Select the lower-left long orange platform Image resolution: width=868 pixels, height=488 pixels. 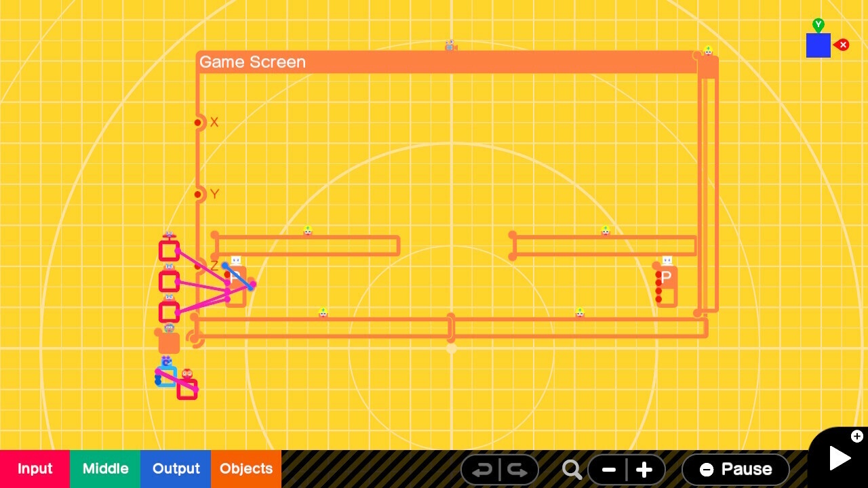(x=323, y=328)
